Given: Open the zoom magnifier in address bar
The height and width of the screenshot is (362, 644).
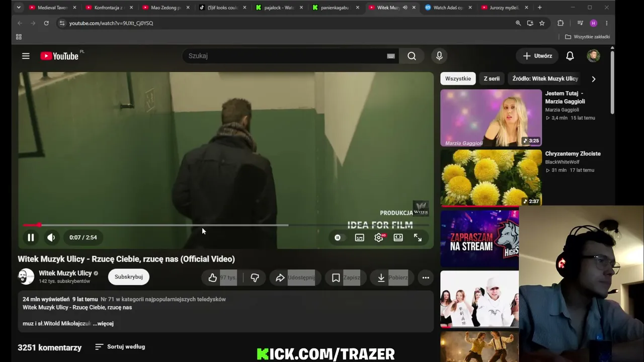Looking at the screenshot, I should pos(518,23).
